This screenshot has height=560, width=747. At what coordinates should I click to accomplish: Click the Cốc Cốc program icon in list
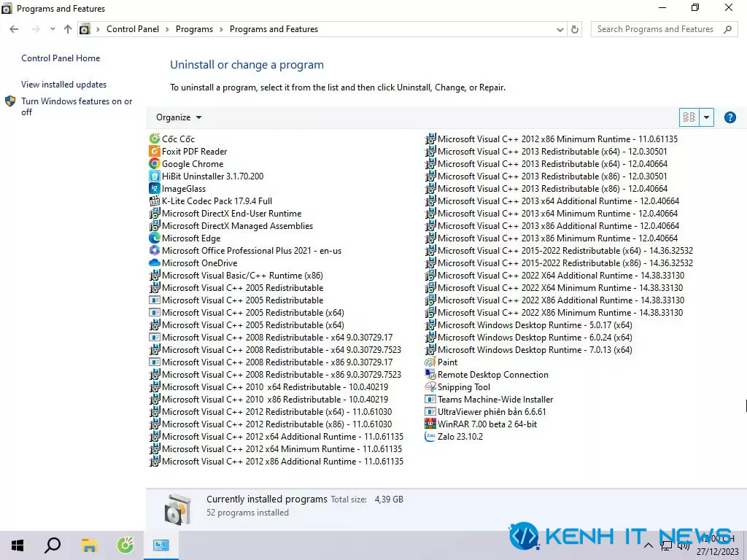click(155, 139)
